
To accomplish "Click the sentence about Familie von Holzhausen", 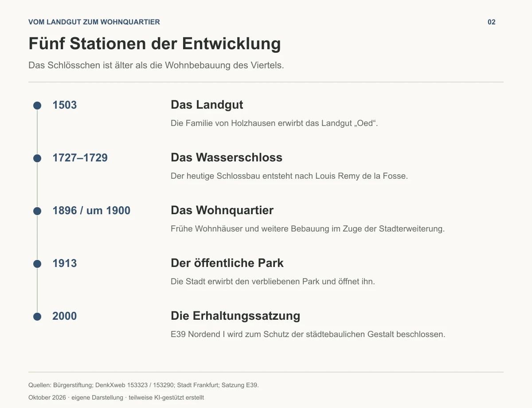I will (x=274, y=123).
